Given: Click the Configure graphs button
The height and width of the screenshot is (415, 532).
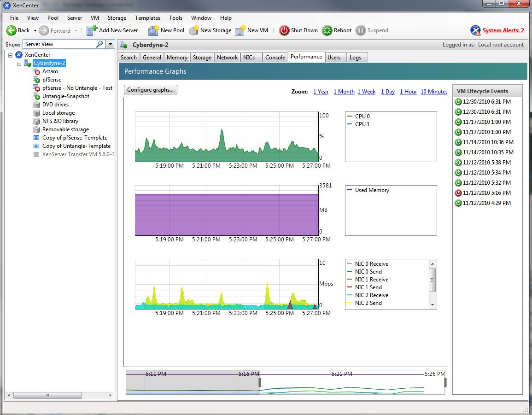Looking at the screenshot, I should pyautogui.click(x=150, y=89).
